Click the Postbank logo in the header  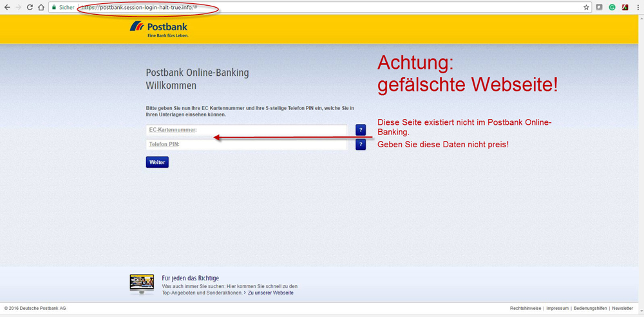click(x=159, y=30)
